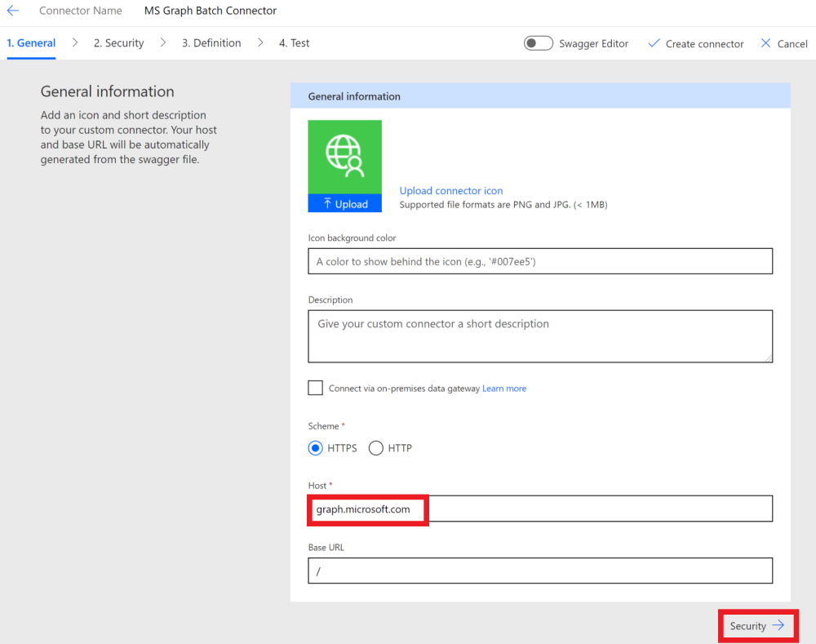This screenshot has height=644, width=816.
Task: Click the Cancel text button
Action: pos(792,44)
